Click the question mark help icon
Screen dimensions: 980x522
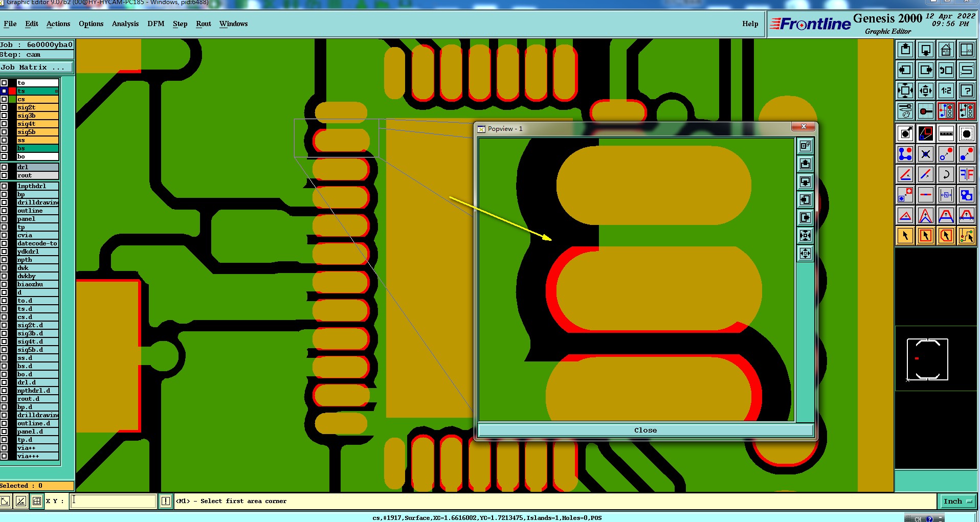click(967, 91)
